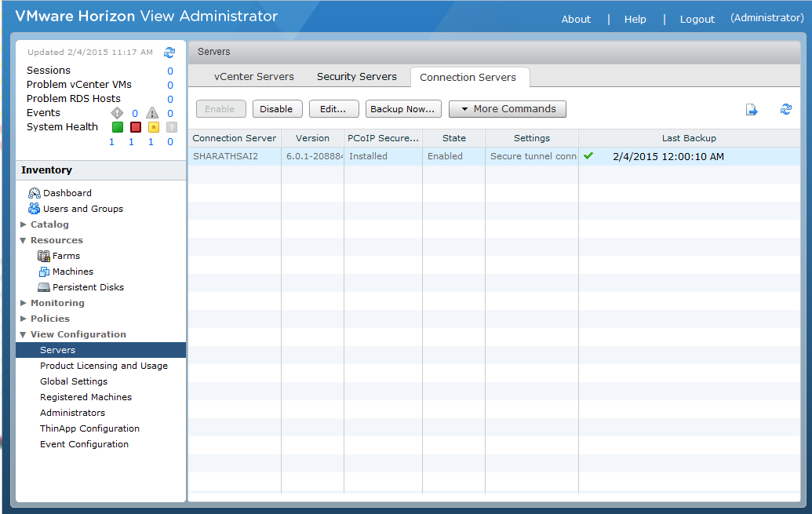Export the Connection Servers list
Viewport: 812px width, 514px height.
click(x=752, y=110)
